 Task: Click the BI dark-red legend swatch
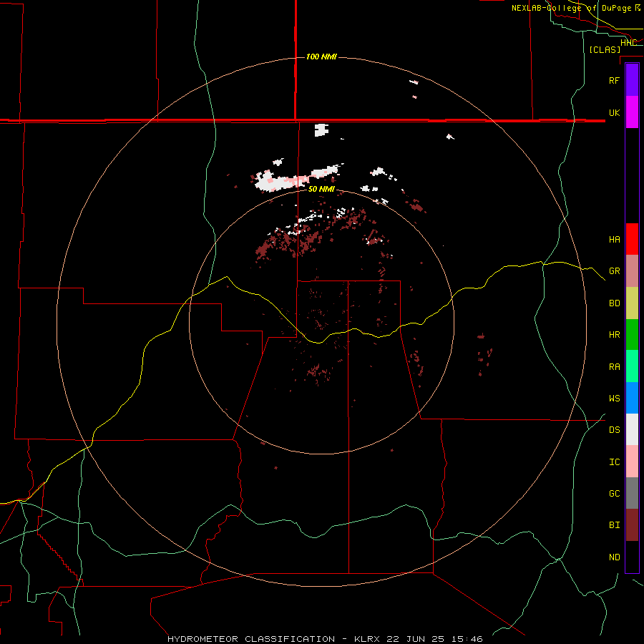pyautogui.click(x=632, y=525)
